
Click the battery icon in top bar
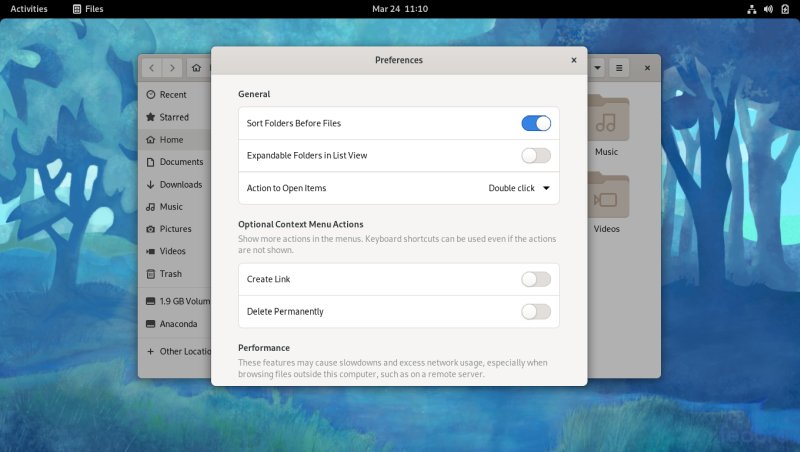click(x=785, y=9)
